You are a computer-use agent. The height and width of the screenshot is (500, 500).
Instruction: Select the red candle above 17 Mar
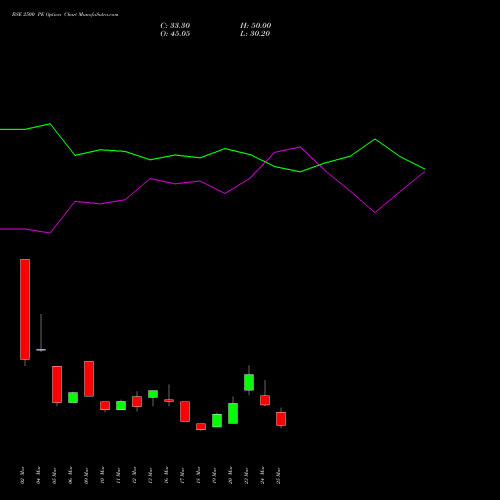tap(185, 411)
